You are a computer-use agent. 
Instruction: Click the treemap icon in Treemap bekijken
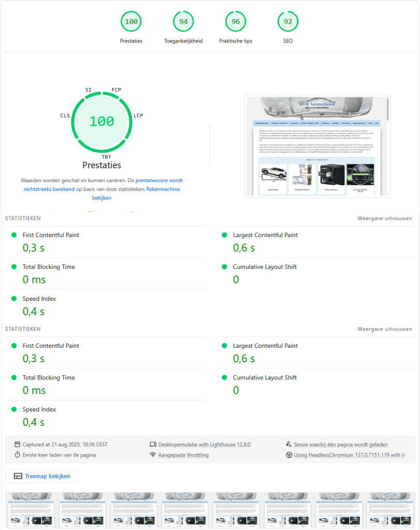tap(18, 476)
